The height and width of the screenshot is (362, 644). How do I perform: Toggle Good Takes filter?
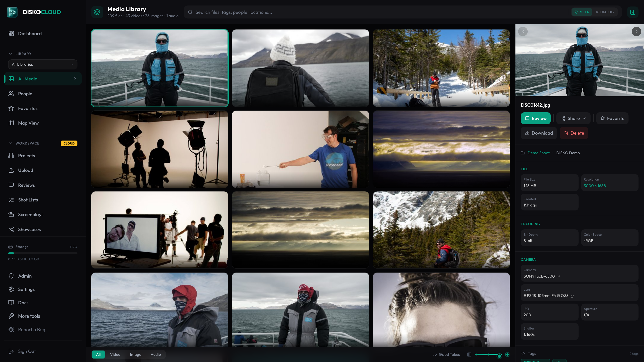(446, 355)
